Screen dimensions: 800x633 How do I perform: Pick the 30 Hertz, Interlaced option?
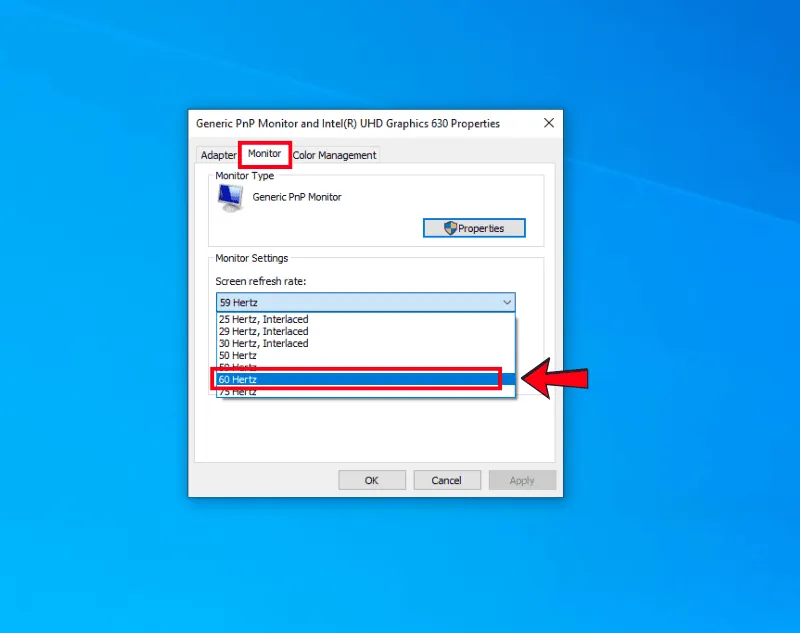[x=264, y=343]
